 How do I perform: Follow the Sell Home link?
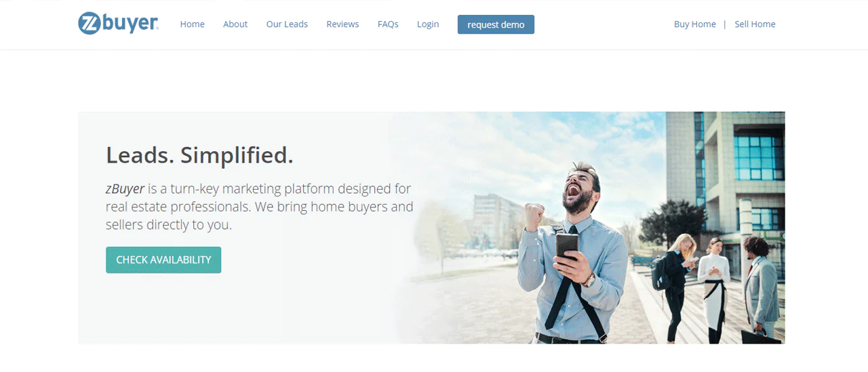tap(755, 24)
